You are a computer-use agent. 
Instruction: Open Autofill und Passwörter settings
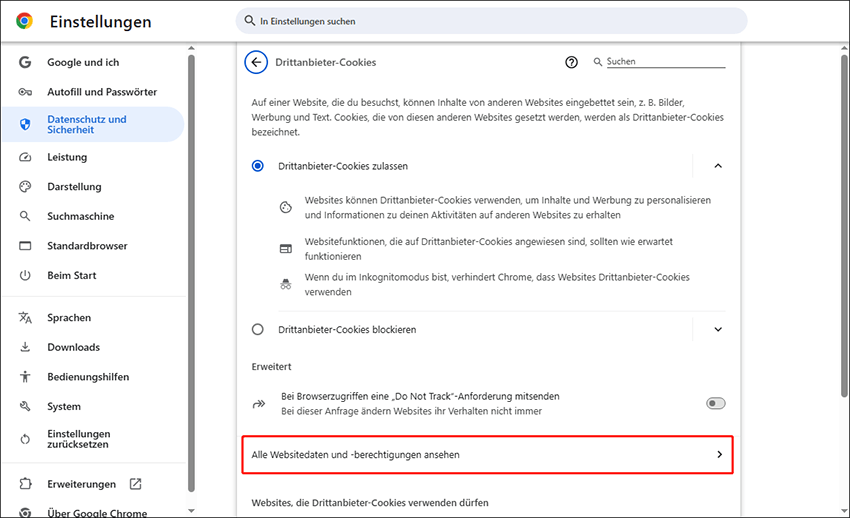pyautogui.click(x=102, y=92)
